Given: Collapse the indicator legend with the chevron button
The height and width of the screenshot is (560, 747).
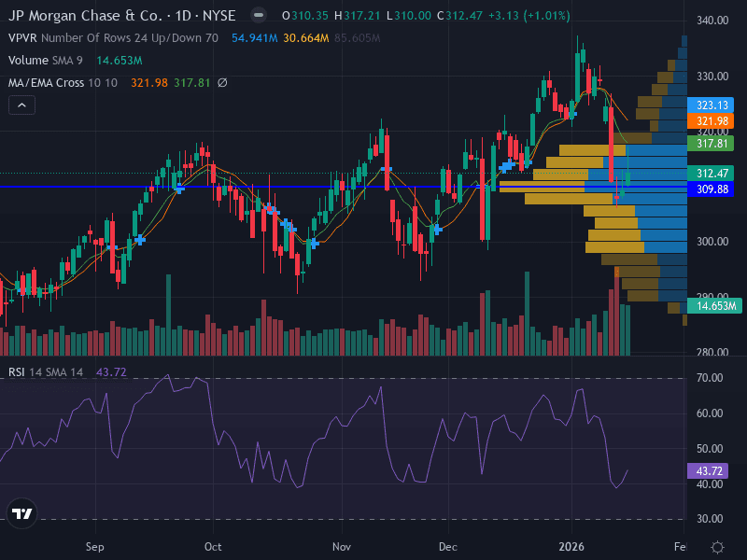Looking at the screenshot, I should click(21, 105).
